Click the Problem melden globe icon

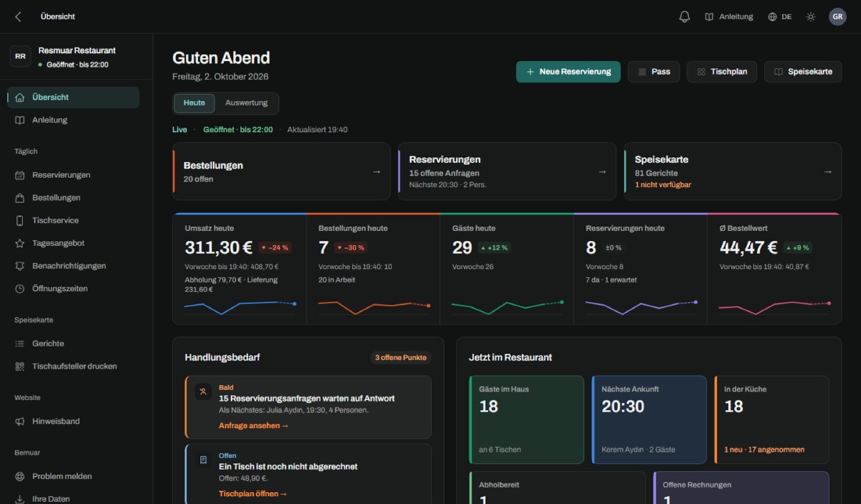tap(19, 476)
